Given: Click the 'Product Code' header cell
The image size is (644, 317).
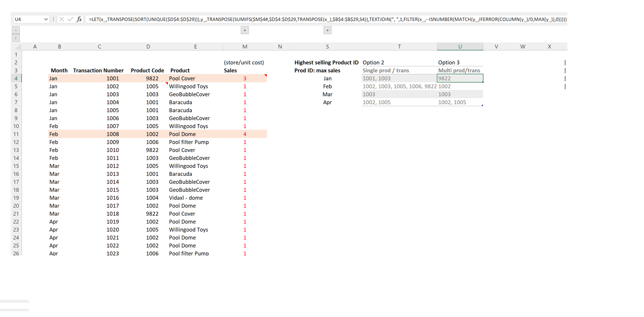Looking at the screenshot, I should point(148,70).
